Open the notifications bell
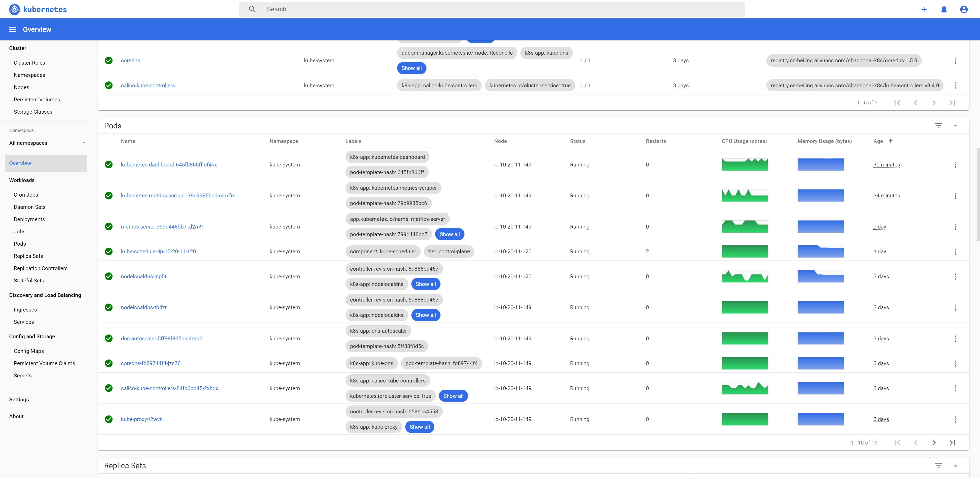Image resolution: width=980 pixels, height=479 pixels. click(x=944, y=9)
